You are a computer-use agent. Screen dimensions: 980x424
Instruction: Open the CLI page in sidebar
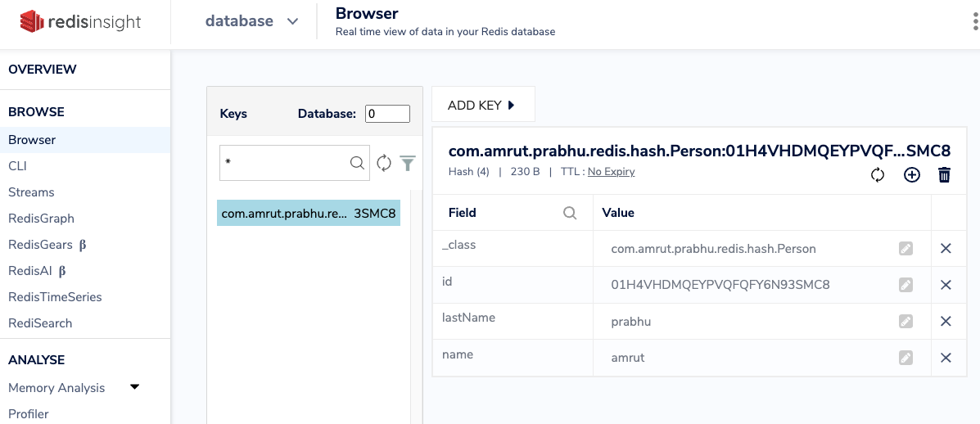18,166
